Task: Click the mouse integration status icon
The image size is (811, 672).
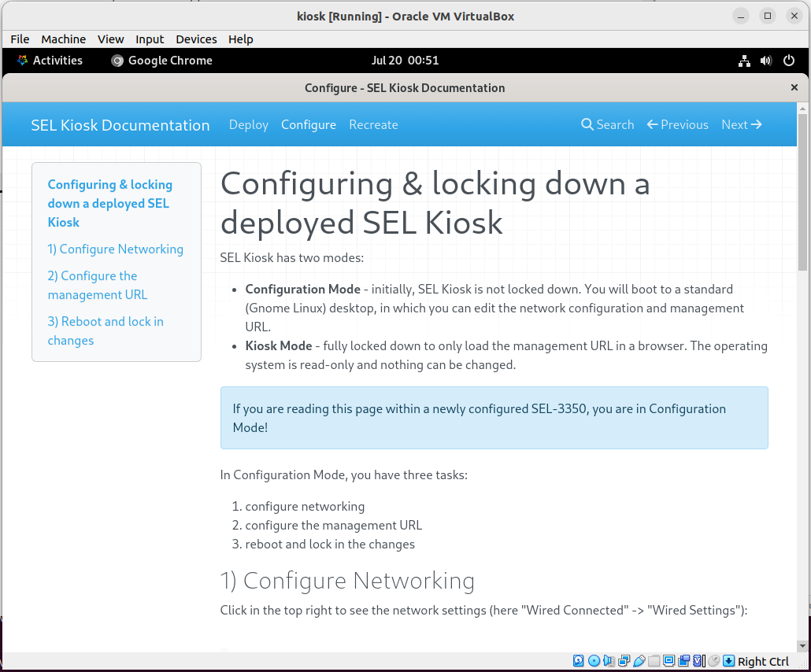Action: point(714,661)
